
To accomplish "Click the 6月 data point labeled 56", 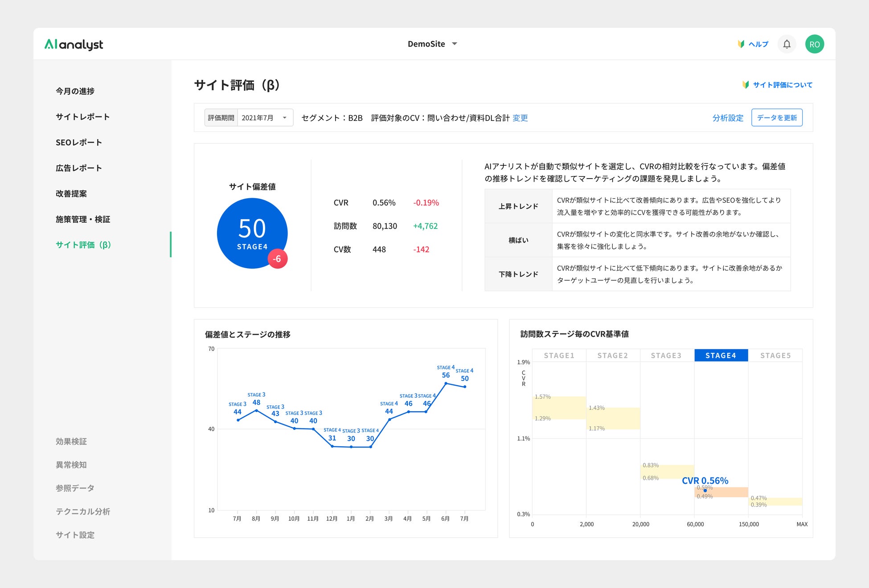I will 446,384.
